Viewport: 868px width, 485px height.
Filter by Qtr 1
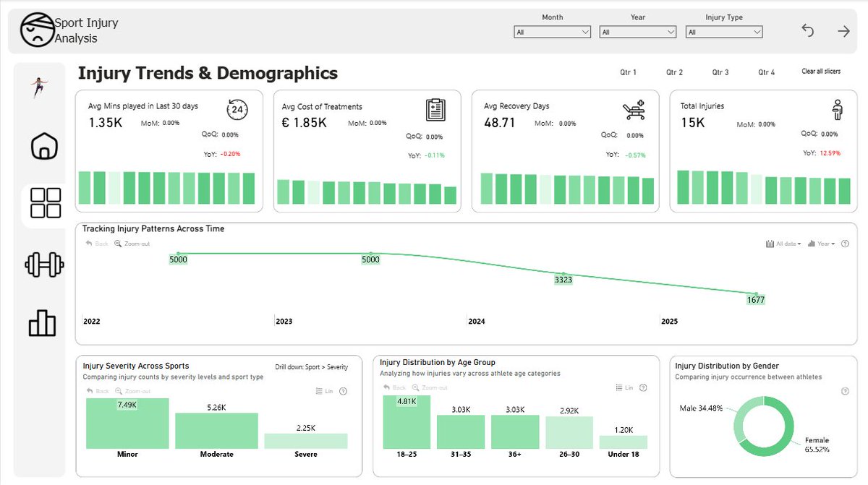(x=628, y=72)
